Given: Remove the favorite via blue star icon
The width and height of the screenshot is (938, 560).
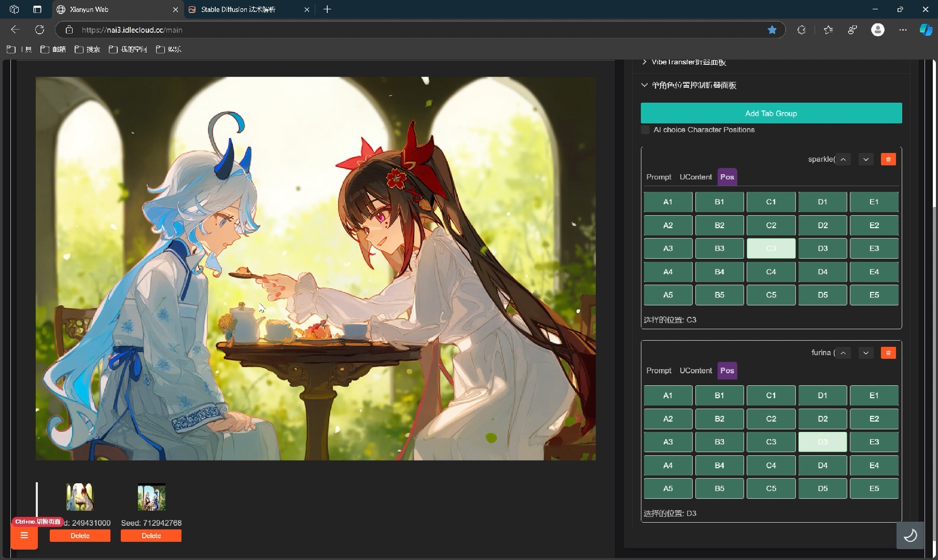Looking at the screenshot, I should tap(772, 30).
